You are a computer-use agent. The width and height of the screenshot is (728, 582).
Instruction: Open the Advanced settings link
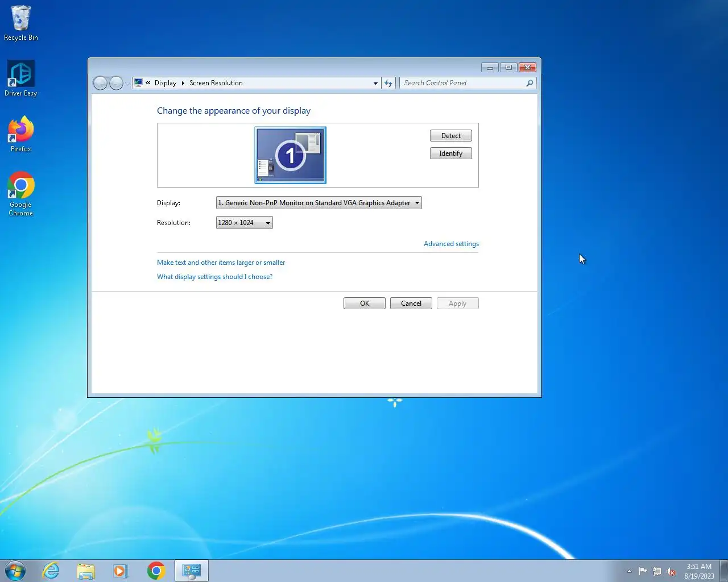click(451, 244)
